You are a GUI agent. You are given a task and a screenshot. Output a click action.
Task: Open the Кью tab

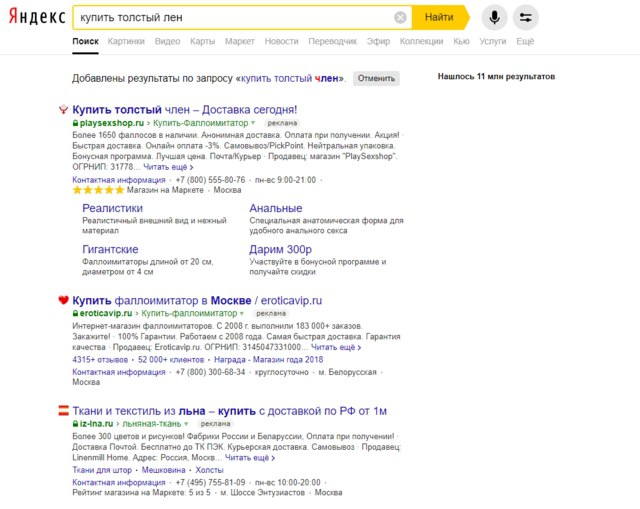(461, 41)
